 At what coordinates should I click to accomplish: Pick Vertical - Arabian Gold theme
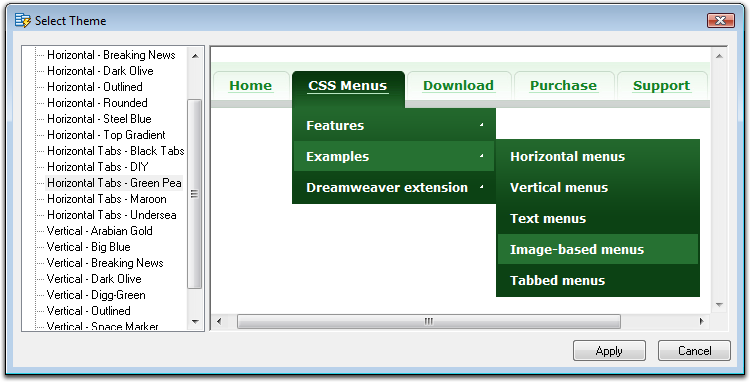99,231
